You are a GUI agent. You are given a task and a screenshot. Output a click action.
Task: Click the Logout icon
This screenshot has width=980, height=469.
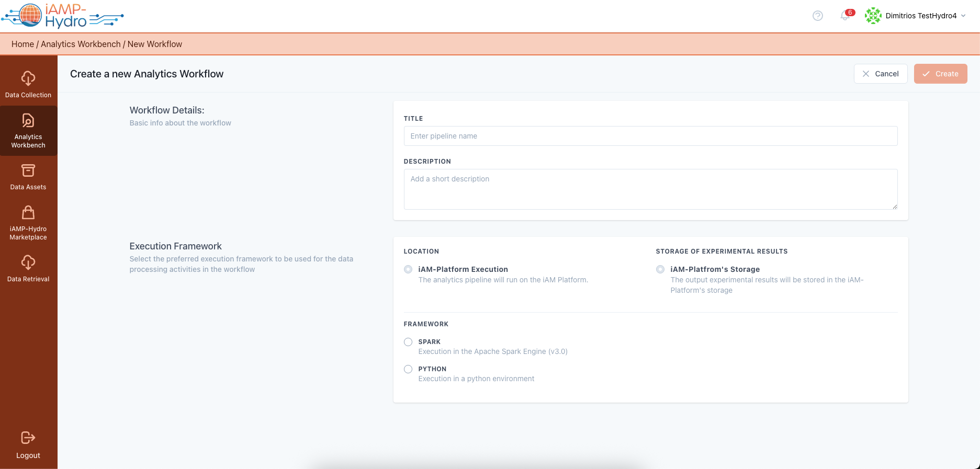click(28, 438)
